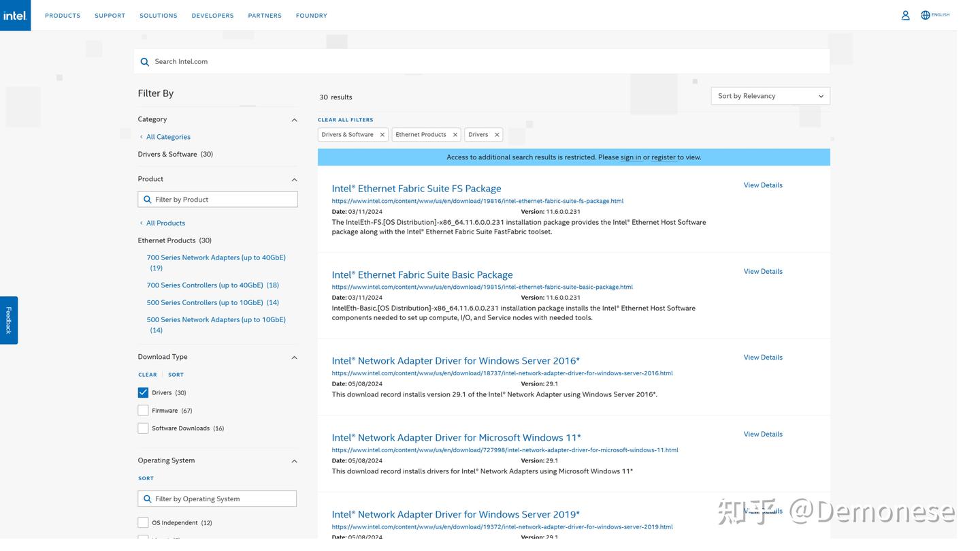Open the fabric-suite-basic-package.html URL link
Viewport: 980px width, 551px height.
(483, 287)
